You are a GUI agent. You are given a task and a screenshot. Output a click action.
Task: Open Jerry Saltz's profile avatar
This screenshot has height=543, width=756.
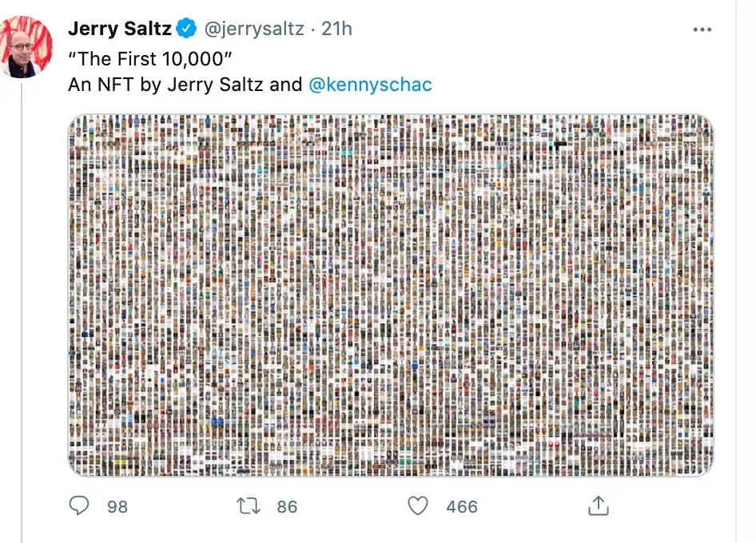[27, 46]
